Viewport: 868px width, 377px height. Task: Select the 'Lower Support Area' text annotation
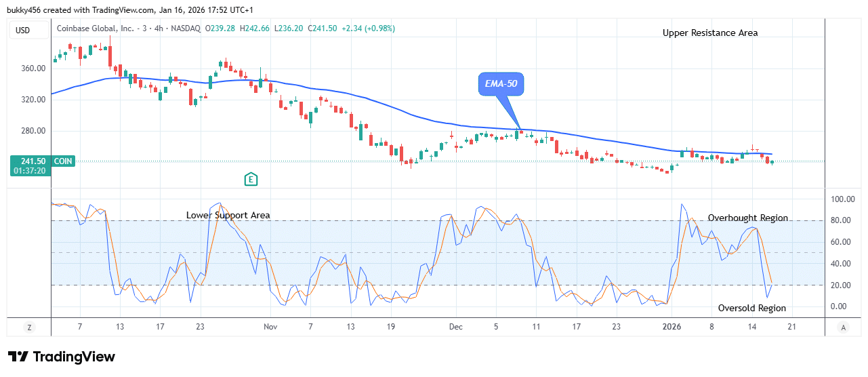point(228,215)
